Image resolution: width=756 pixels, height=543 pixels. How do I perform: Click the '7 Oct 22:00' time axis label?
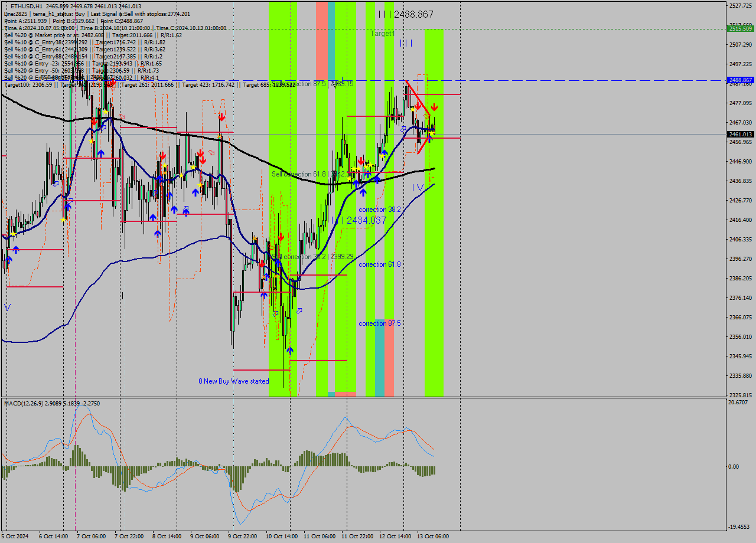(129, 537)
